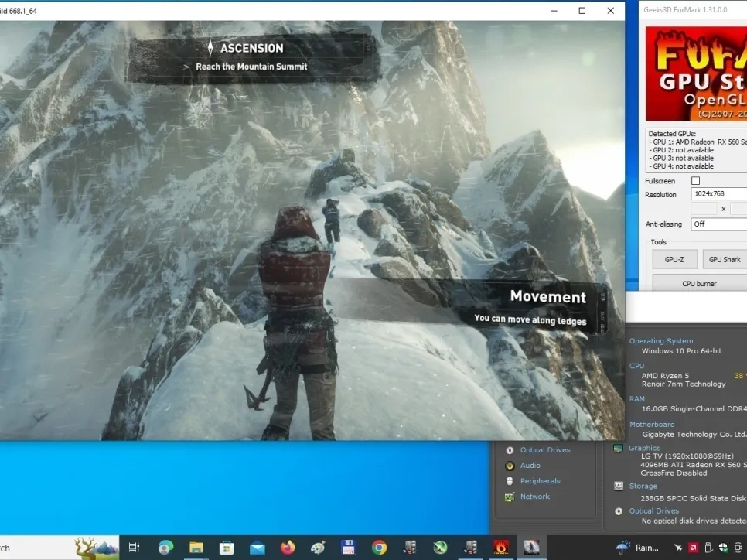This screenshot has width=747, height=560.
Task: Select the Peripherals mouse icon in Speccy
Action: point(510,481)
